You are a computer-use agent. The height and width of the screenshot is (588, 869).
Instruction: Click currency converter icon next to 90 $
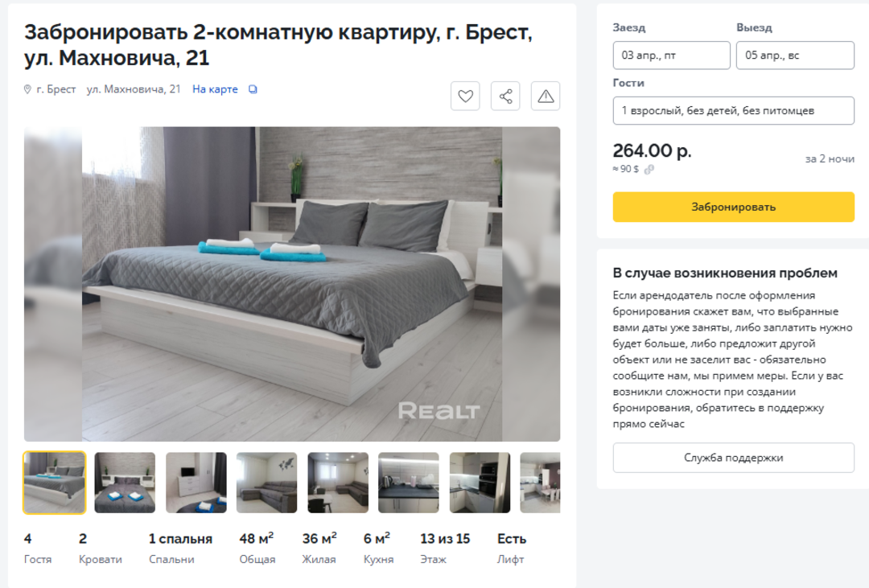[649, 169]
